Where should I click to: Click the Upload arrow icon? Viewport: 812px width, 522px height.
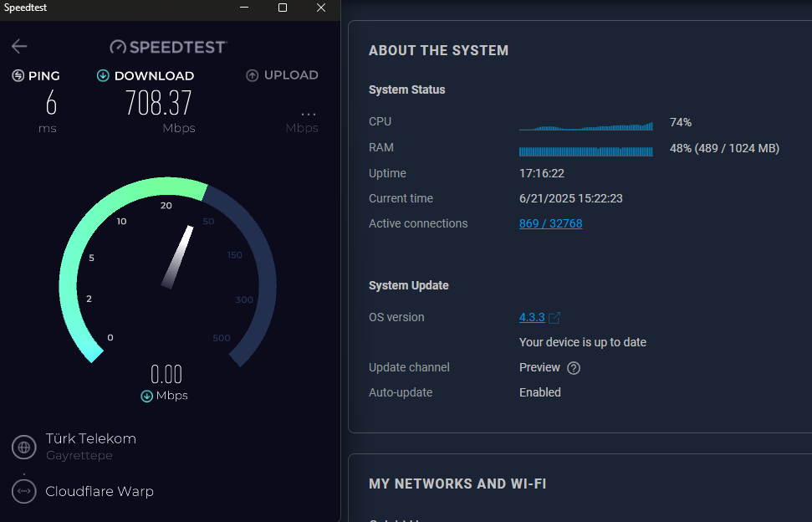(251, 74)
